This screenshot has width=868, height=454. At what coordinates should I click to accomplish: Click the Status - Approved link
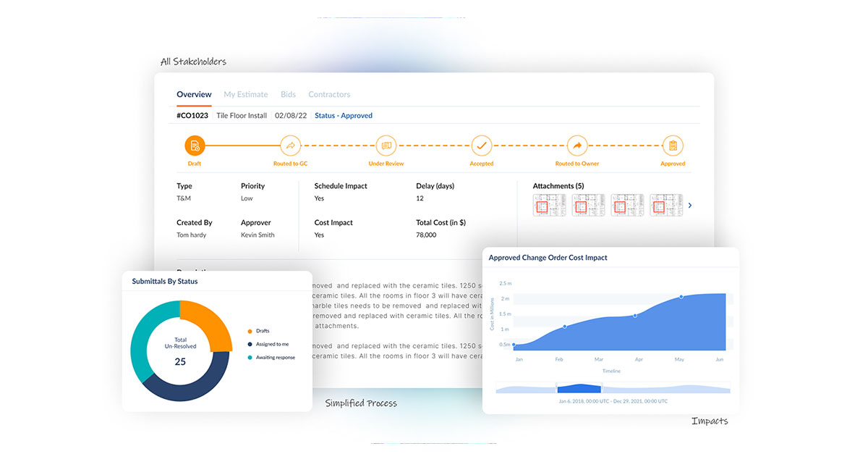344,115
